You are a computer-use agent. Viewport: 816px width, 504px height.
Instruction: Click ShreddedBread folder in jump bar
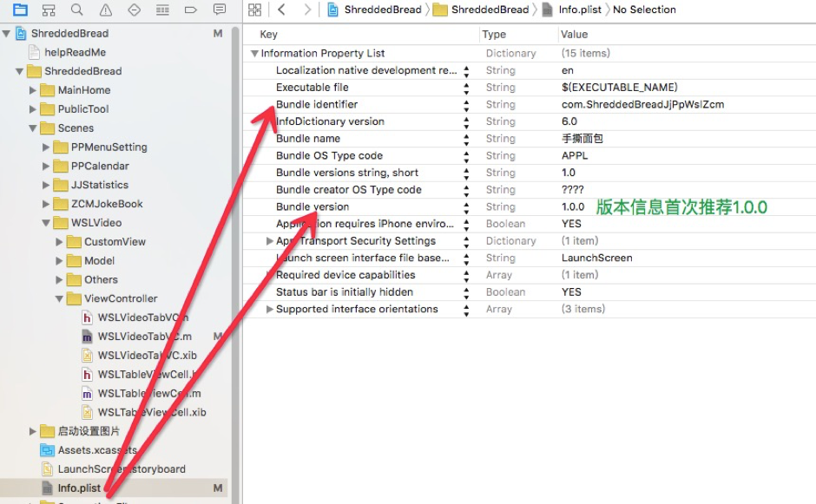click(x=481, y=10)
